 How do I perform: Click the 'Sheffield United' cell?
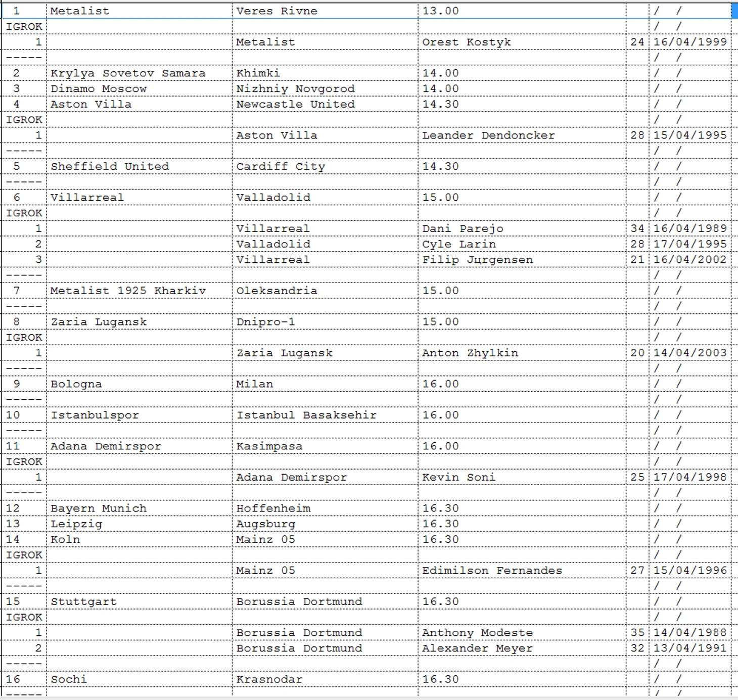139,166
